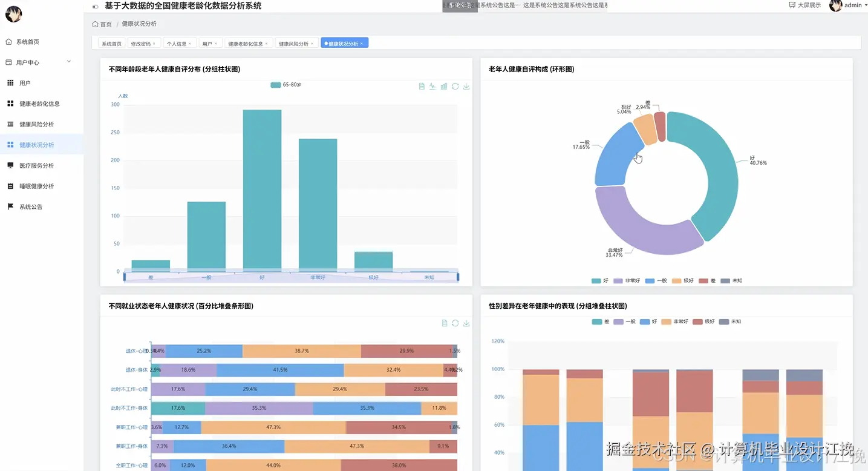The image size is (868, 471).
Task: Download the percentage stacked bar chart
Action: click(x=466, y=323)
